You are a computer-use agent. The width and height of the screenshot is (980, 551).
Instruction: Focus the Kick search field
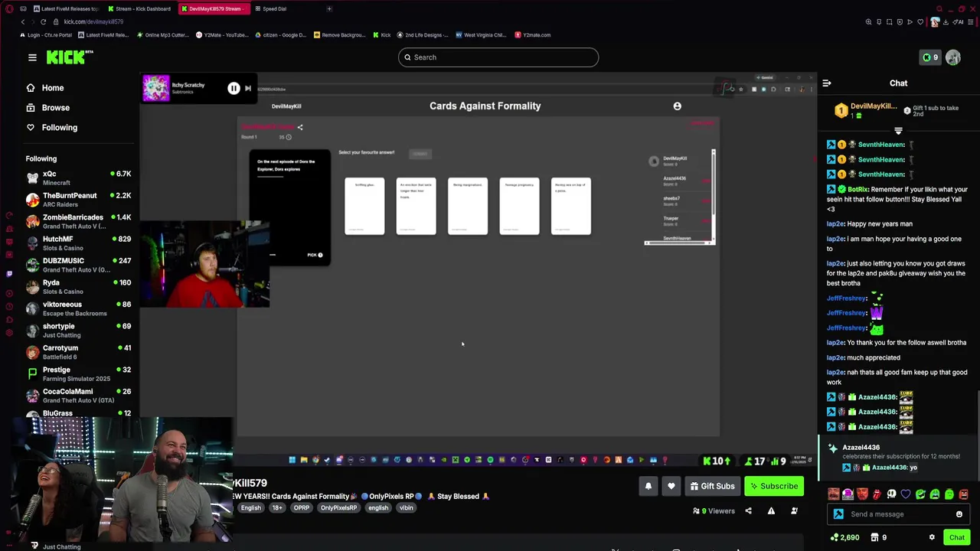[x=498, y=57]
